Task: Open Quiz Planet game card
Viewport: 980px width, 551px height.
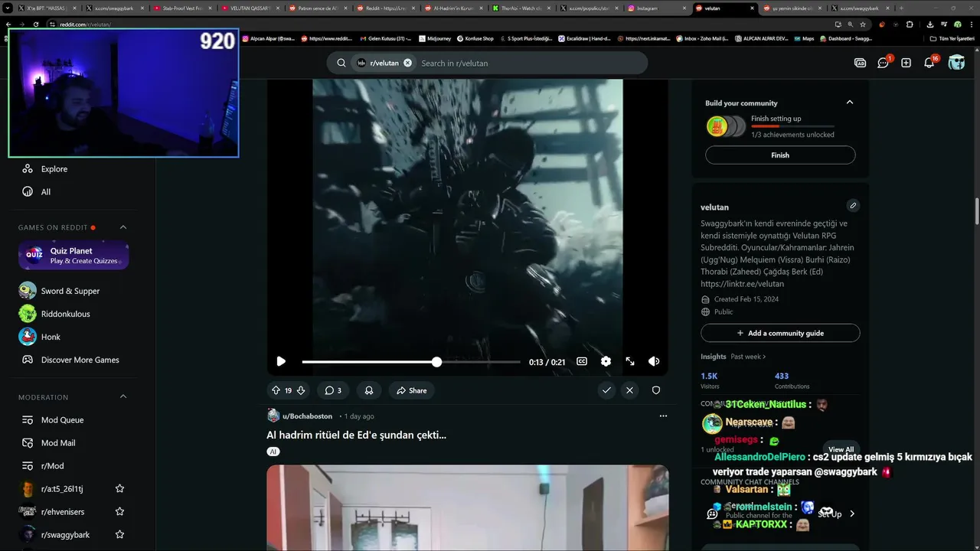Action: pos(73,256)
